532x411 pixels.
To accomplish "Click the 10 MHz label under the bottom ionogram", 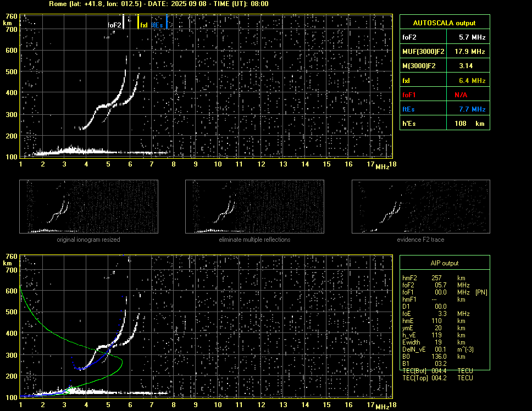I will click(218, 404).
